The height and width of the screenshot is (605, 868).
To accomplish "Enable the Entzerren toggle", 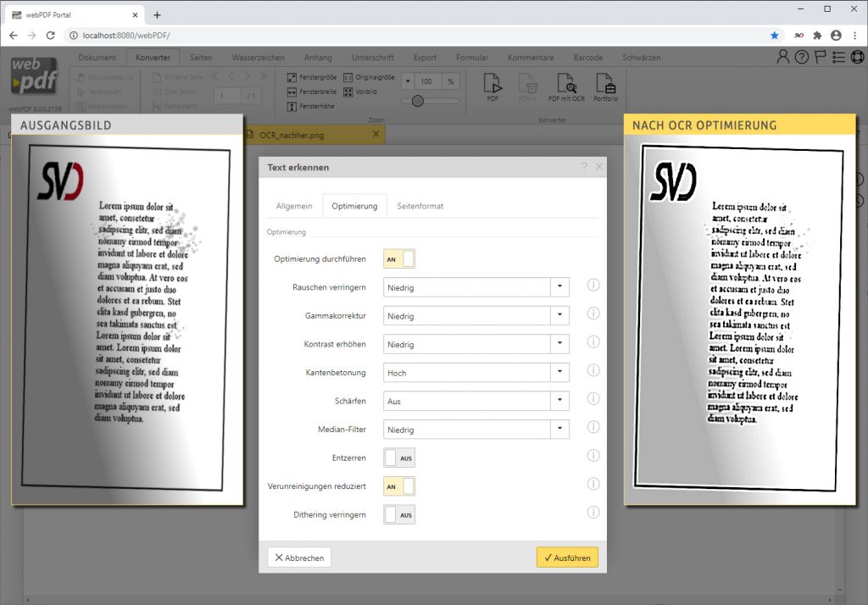I will pyautogui.click(x=399, y=458).
